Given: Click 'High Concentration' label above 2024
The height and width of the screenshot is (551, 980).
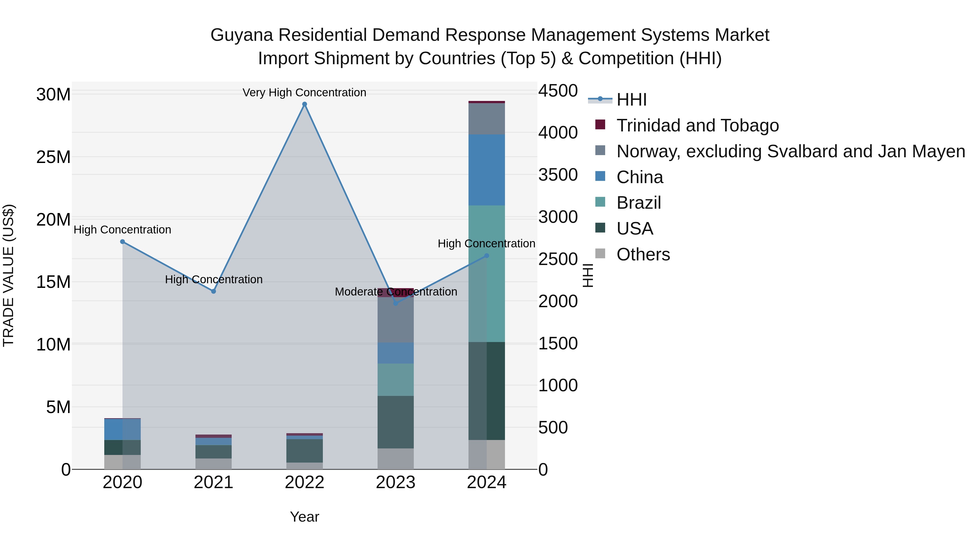Looking at the screenshot, I should click(x=486, y=244).
